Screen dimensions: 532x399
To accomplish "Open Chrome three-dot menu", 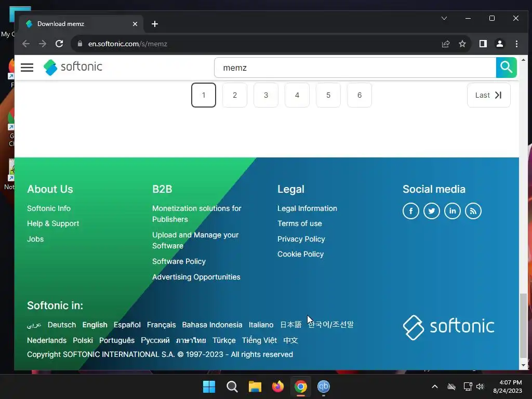I will click(x=516, y=44).
